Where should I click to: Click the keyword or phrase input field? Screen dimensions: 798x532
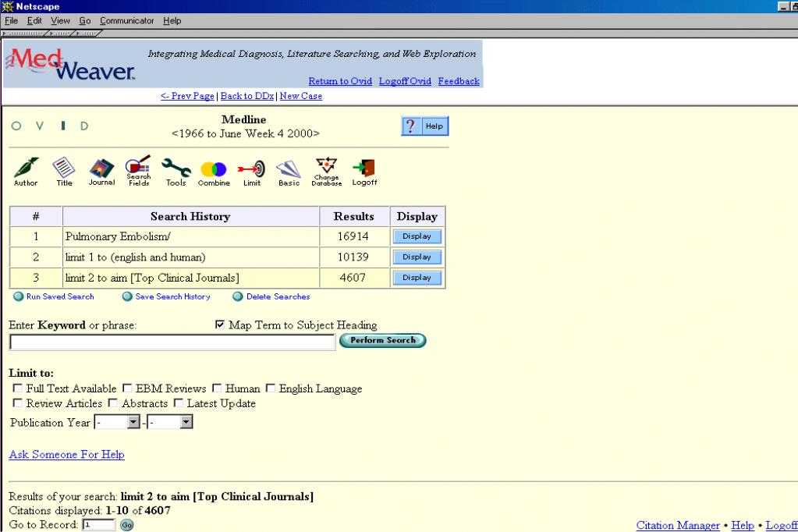(x=172, y=342)
